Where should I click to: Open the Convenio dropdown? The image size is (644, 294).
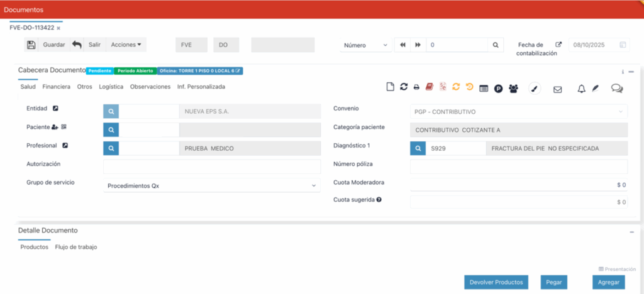tap(518, 112)
